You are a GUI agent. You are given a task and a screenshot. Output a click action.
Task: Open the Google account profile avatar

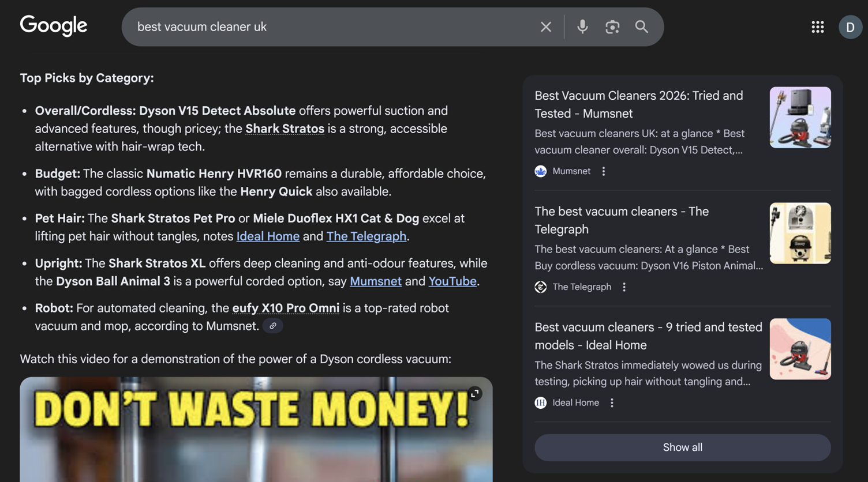850,27
